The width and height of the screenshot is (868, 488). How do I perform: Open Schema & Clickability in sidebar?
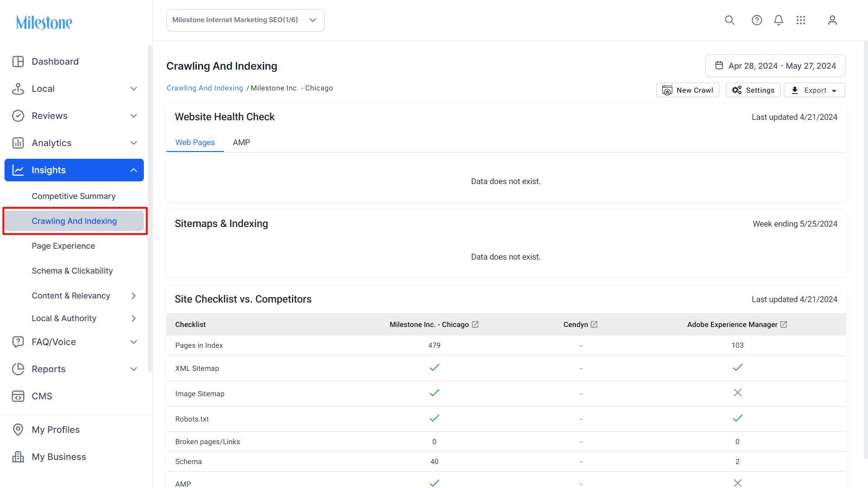click(72, 271)
